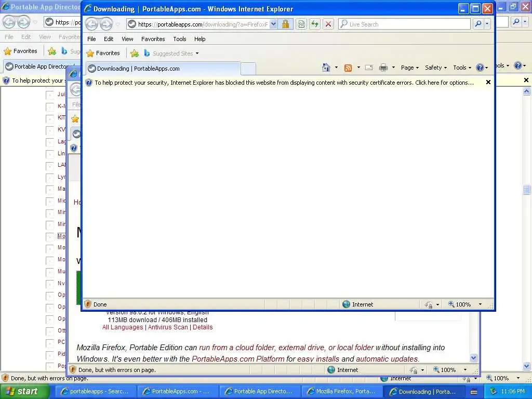Click the Favorites star button in Downloading window
Viewport: 532px width, 399px height.
tap(103, 53)
